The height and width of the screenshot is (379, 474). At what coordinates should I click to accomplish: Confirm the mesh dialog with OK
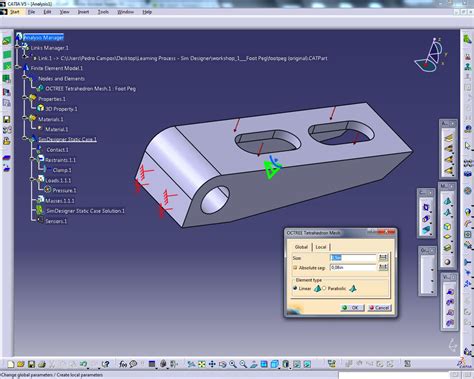click(x=352, y=308)
